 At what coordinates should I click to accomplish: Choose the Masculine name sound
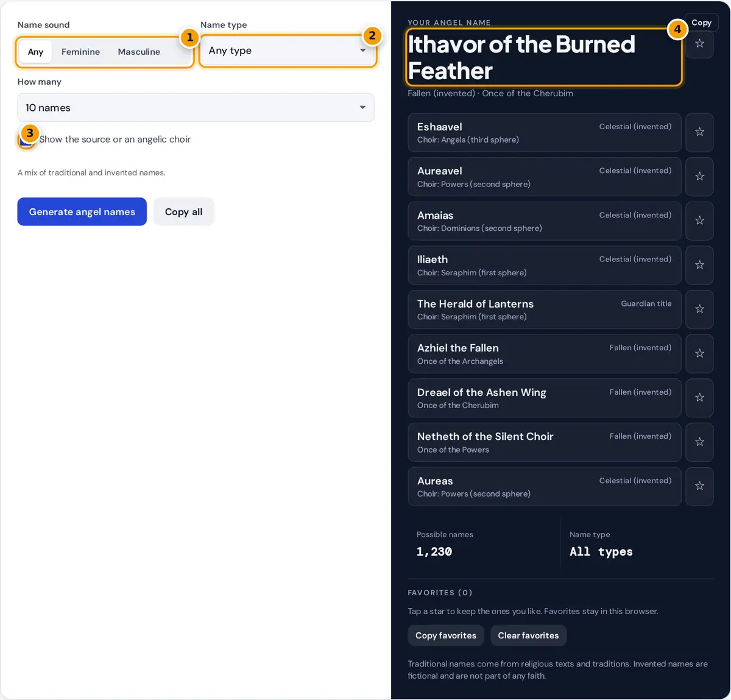click(x=139, y=52)
